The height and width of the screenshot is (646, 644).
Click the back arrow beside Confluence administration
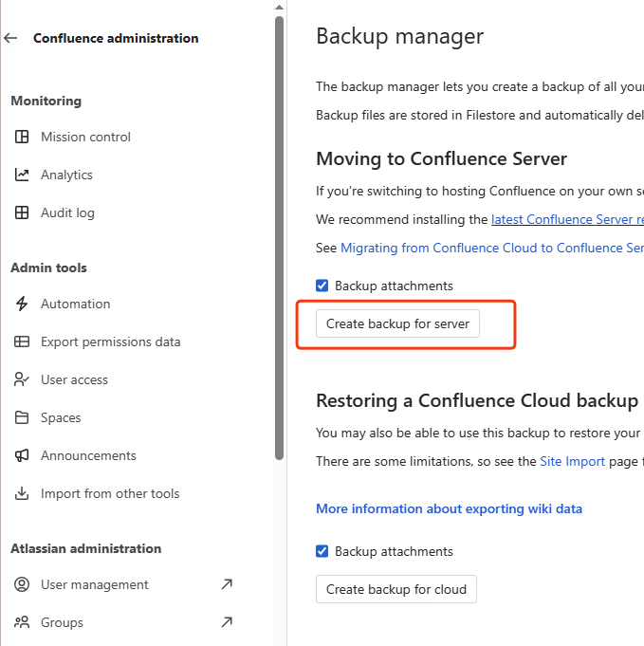point(11,39)
